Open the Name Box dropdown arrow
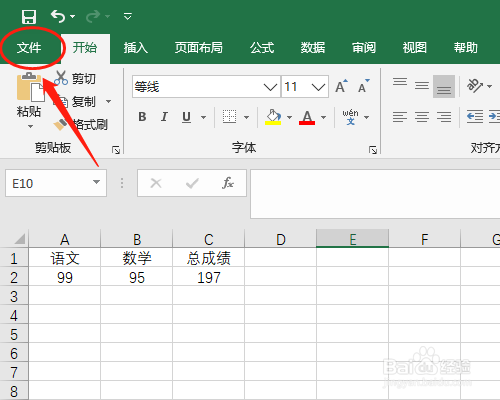Image resolution: width=500 pixels, height=400 pixels. pyautogui.click(x=96, y=182)
